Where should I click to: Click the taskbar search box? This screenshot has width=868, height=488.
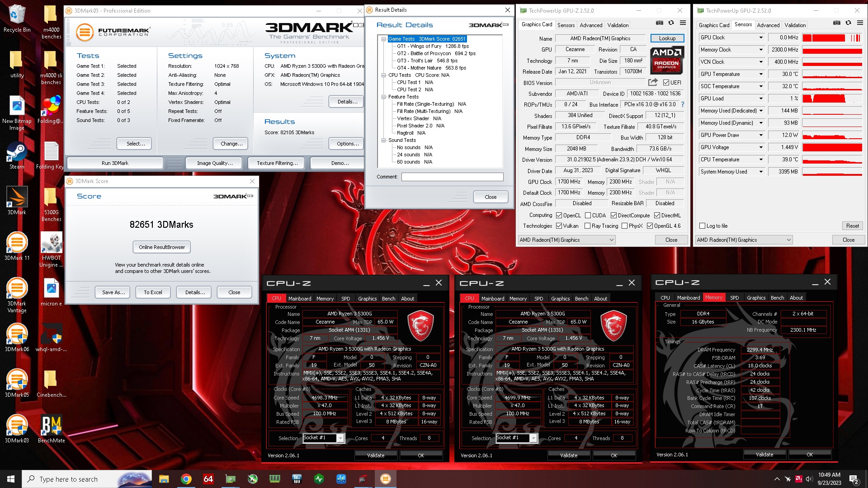coord(87,479)
